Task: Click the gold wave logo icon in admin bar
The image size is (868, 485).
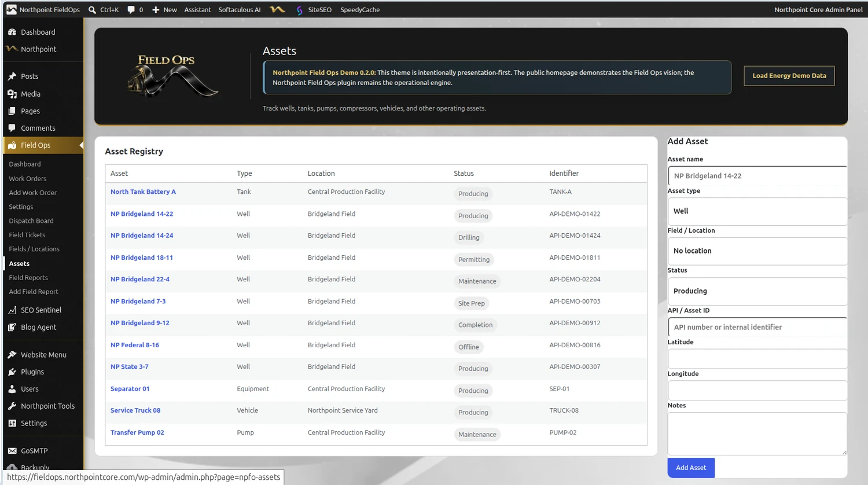Action: tap(278, 10)
